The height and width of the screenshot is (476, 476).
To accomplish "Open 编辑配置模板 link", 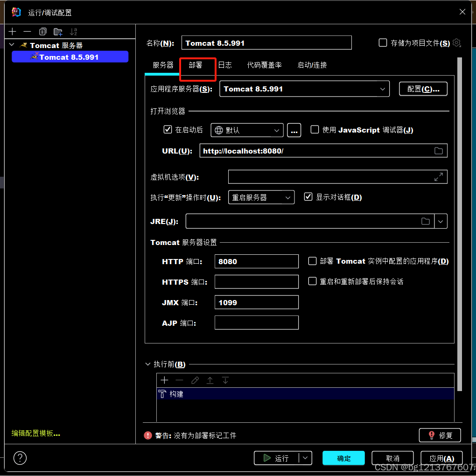I will click(35, 433).
